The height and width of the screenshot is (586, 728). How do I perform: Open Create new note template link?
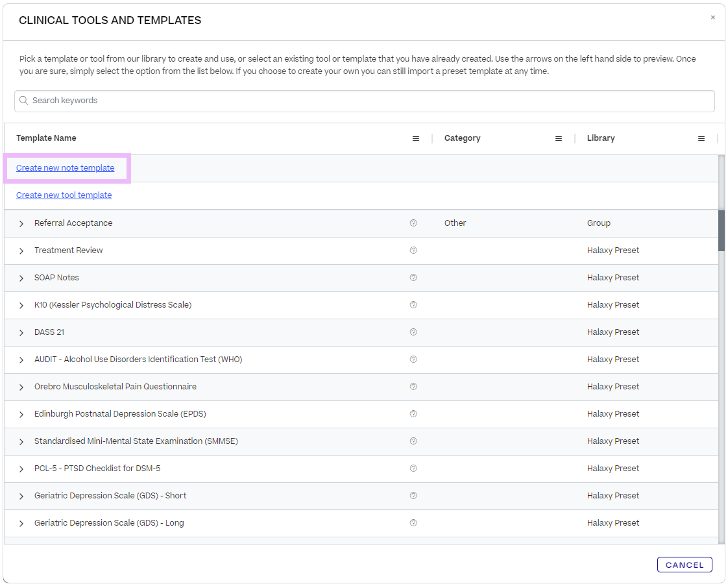click(64, 167)
